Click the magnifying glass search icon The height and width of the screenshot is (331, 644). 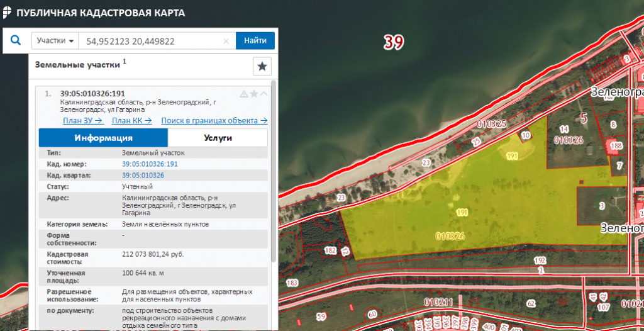click(16, 41)
